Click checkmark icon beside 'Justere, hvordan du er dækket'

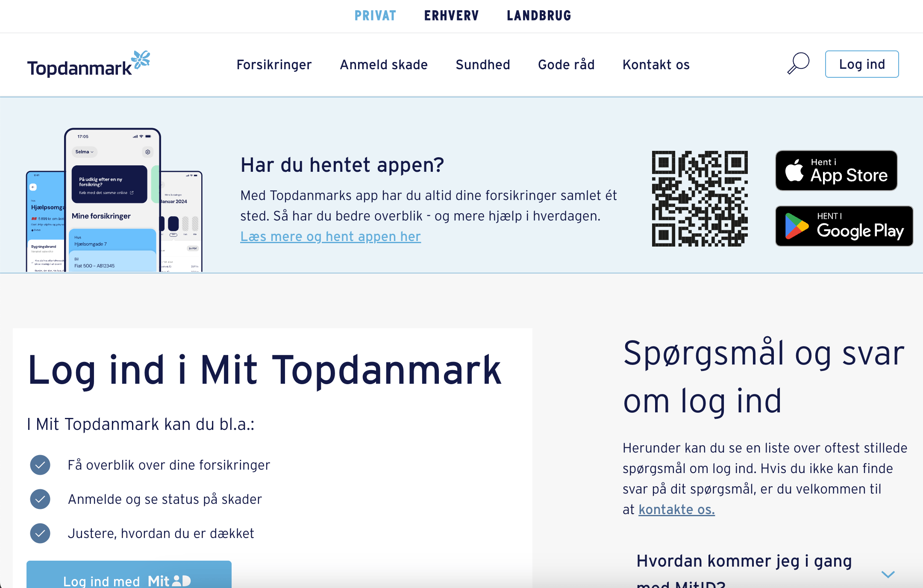(40, 533)
